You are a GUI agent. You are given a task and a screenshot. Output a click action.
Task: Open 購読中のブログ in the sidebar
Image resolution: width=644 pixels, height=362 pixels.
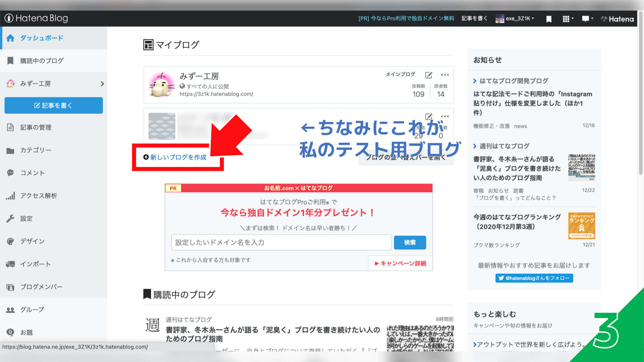click(x=54, y=61)
